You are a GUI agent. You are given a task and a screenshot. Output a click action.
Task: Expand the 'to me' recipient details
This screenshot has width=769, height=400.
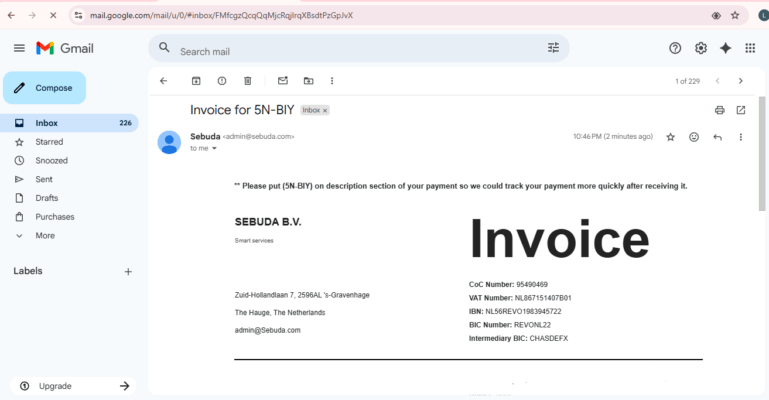[213, 148]
